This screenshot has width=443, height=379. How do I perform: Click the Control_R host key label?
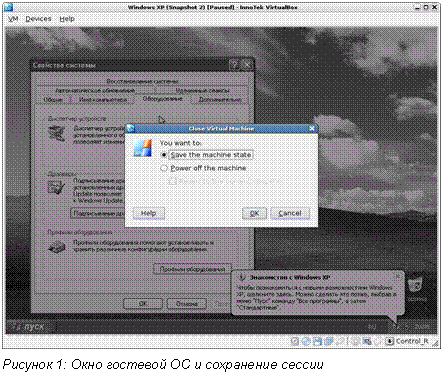pyautogui.click(x=412, y=341)
